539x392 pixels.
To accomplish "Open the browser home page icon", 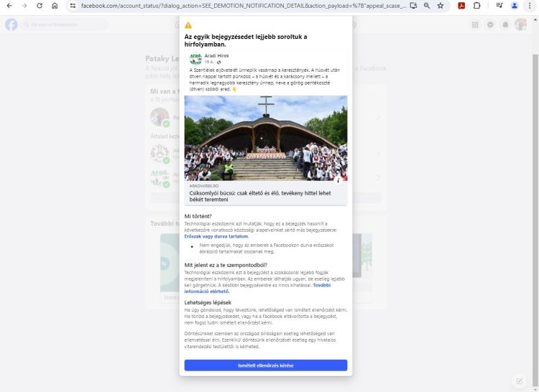I will 55,6.
